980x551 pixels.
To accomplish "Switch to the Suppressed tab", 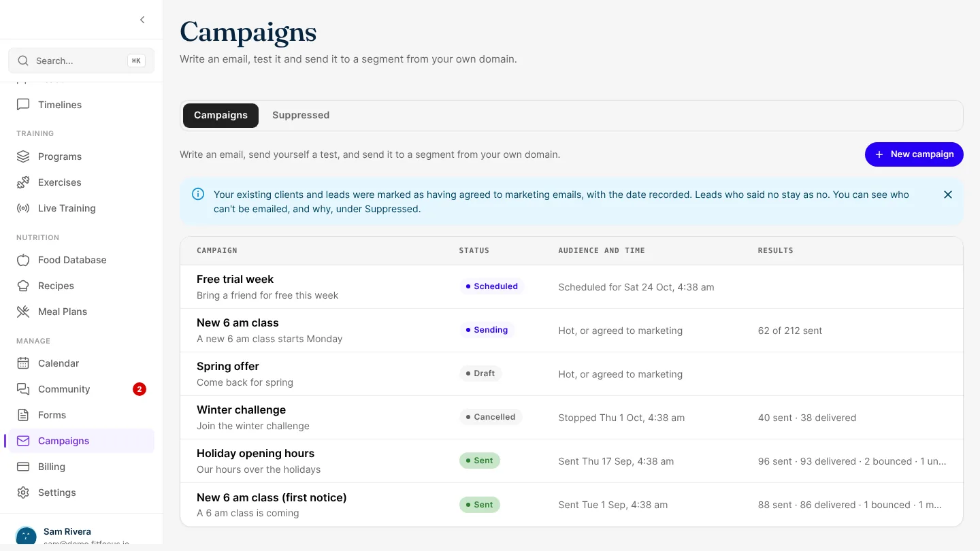I will pyautogui.click(x=301, y=116).
